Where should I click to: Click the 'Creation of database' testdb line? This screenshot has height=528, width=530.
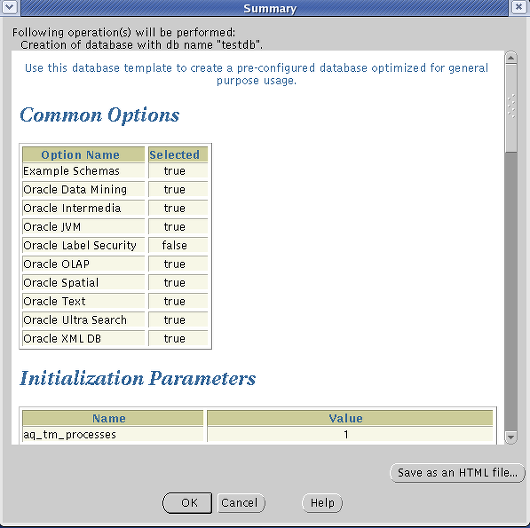click(141, 45)
